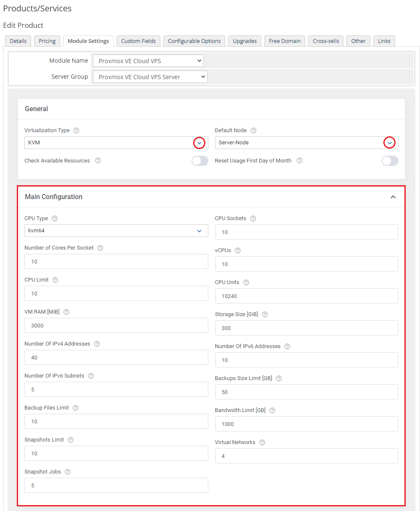Click the VM RAM field showing 3000

click(116, 325)
